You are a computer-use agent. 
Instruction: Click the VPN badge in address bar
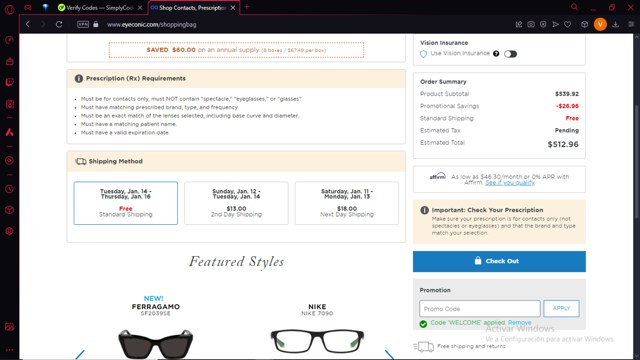83,24
